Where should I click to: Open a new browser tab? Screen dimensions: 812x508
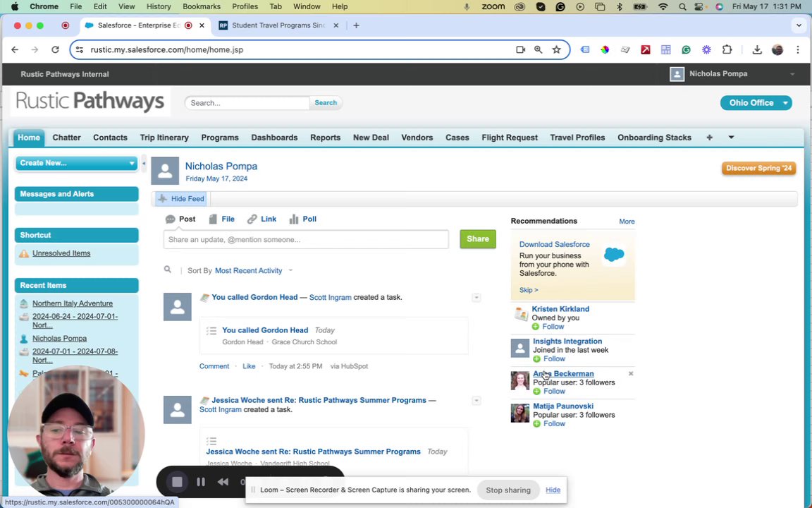[x=356, y=25]
